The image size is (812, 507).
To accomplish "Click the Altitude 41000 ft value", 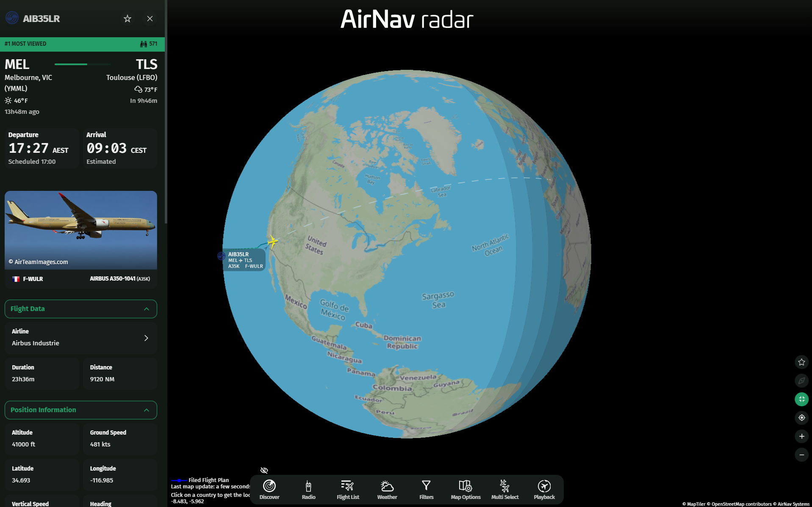I will click(24, 444).
